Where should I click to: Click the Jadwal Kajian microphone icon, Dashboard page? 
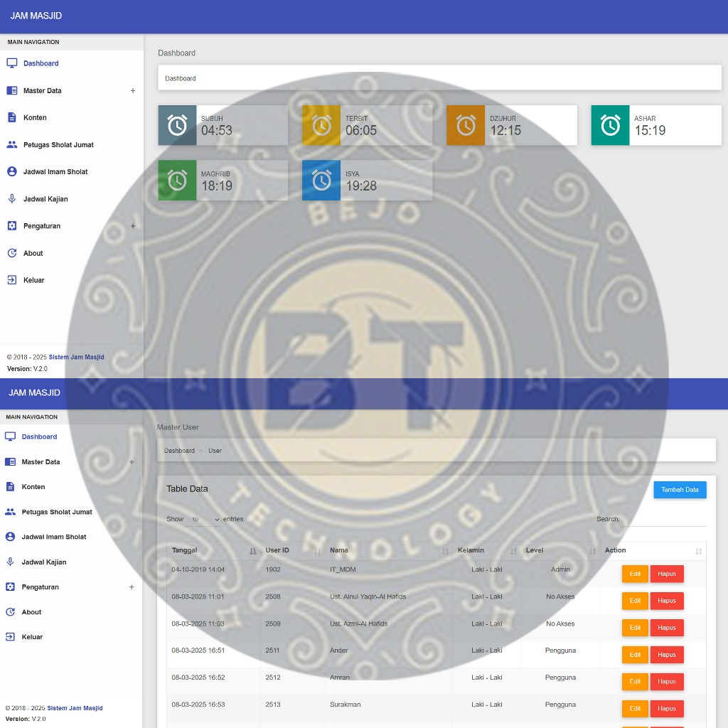[12, 199]
